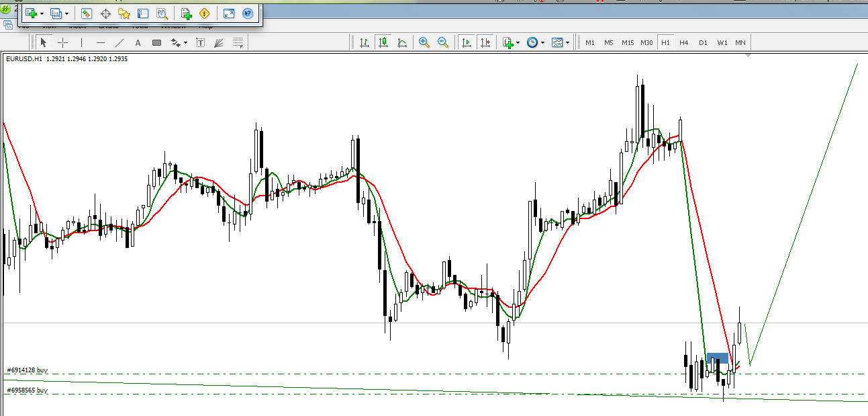
Task: Select the Text Label (boxed T) tool
Action: point(200,42)
